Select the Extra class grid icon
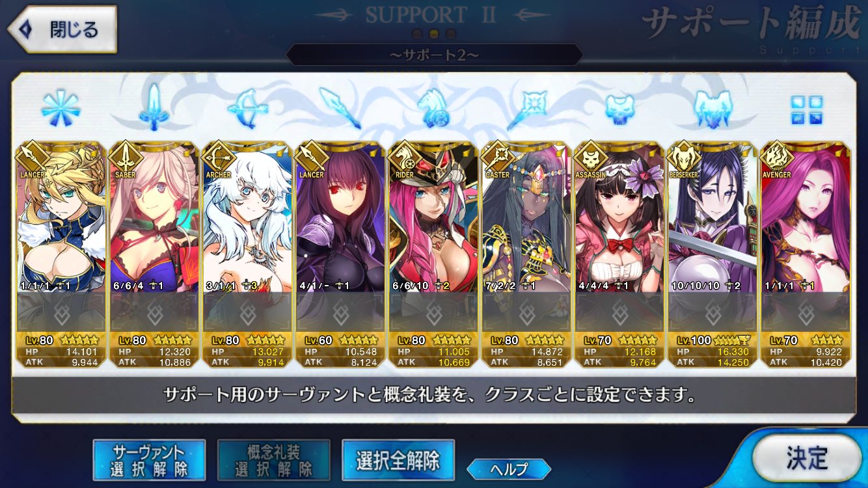The width and height of the screenshot is (868, 488). (x=806, y=109)
